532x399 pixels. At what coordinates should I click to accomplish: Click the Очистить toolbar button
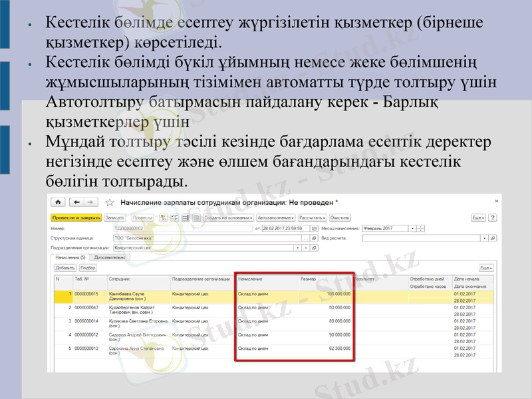(x=340, y=217)
